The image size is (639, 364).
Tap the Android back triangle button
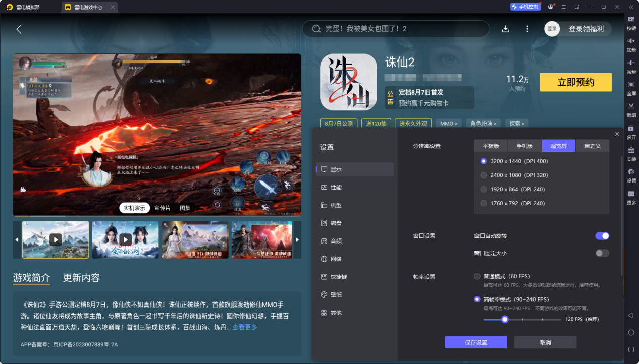631,315
